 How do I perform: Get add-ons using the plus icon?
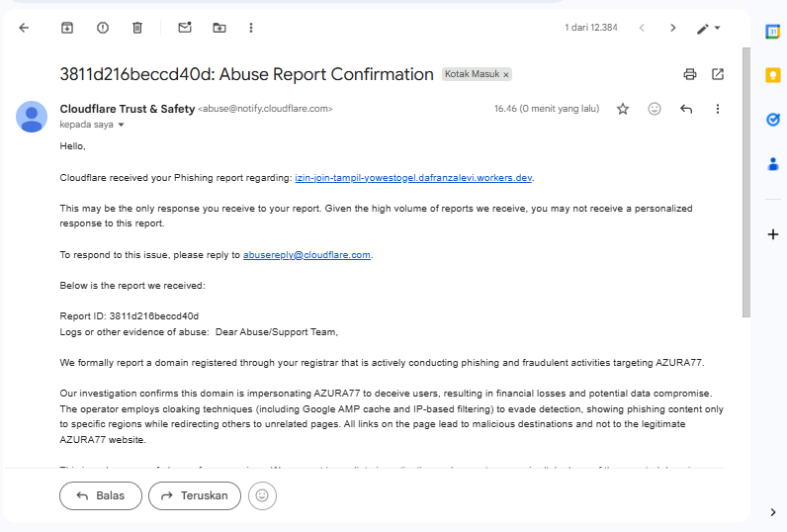pyautogui.click(x=773, y=234)
